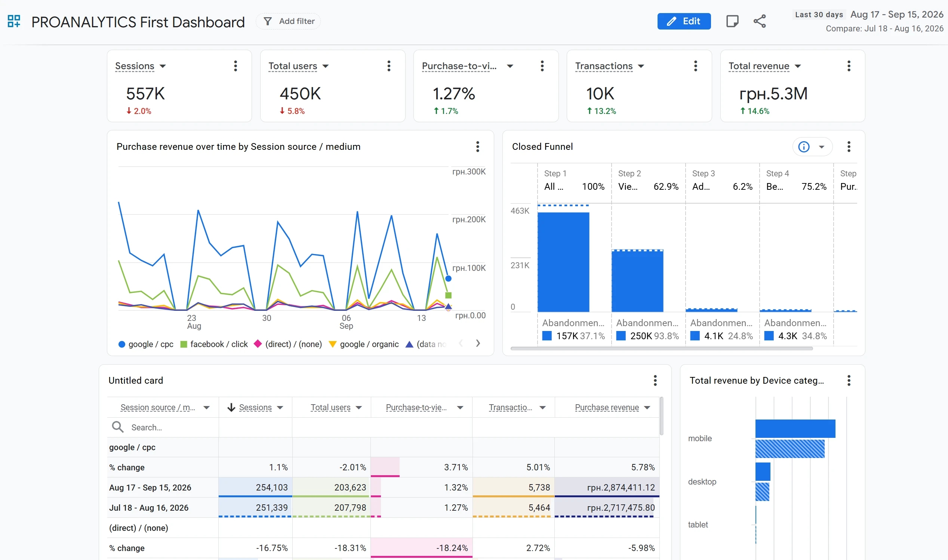Click the Add filter funnel icon
This screenshot has height=560, width=948.
268,22
